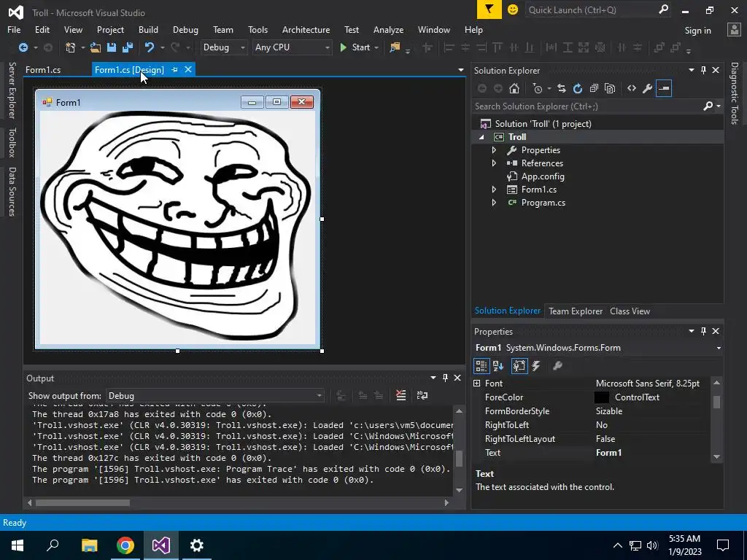Viewport: 747px width, 560px height.
Task: Open Windows Start menu
Action: [18, 545]
